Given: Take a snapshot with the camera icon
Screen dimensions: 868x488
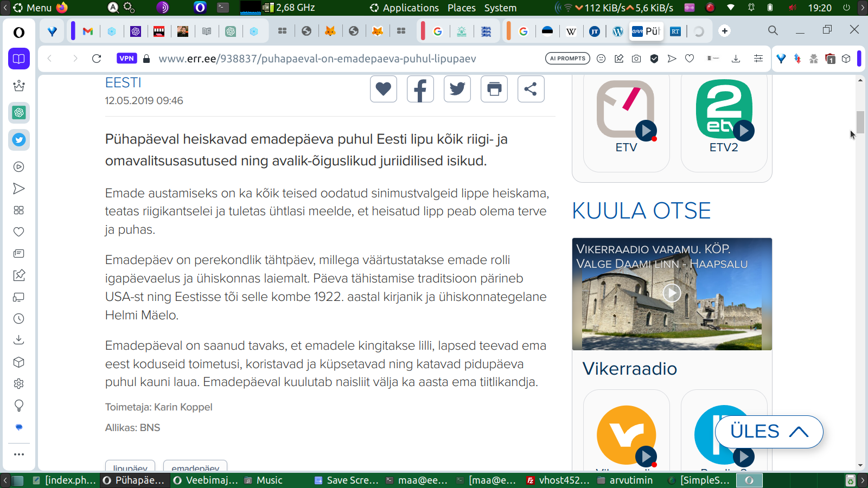Looking at the screenshot, I should click(x=636, y=59).
